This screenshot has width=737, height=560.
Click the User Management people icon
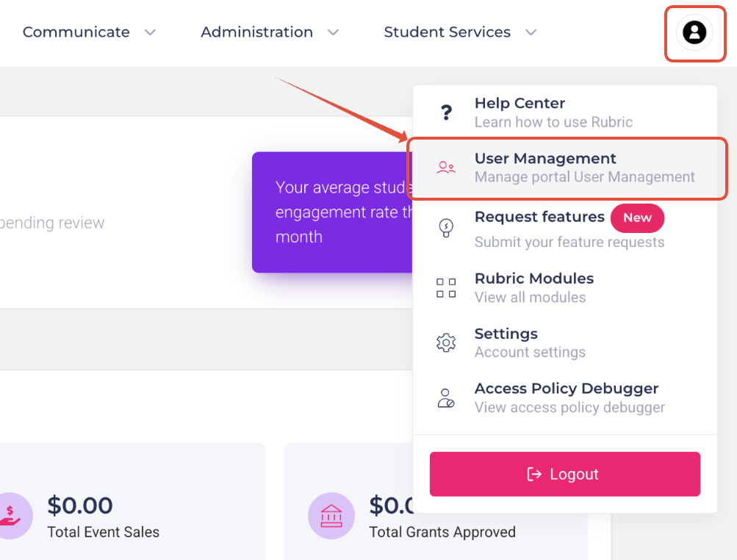446,168
